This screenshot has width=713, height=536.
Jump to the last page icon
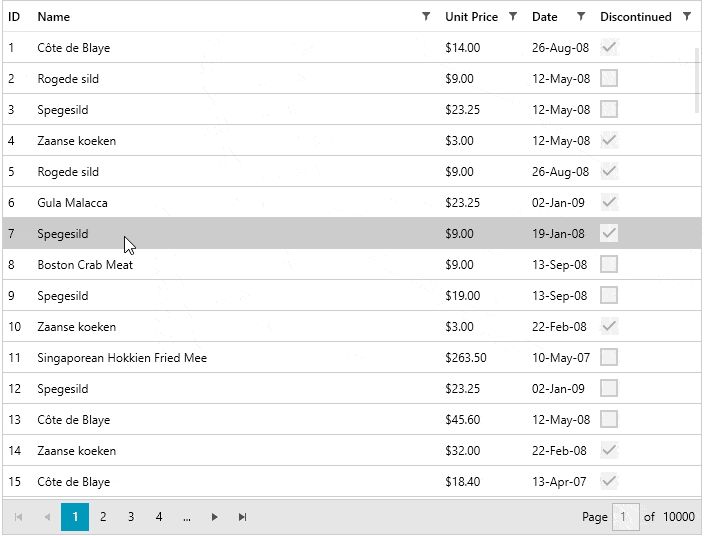click(x=242, y=517)
